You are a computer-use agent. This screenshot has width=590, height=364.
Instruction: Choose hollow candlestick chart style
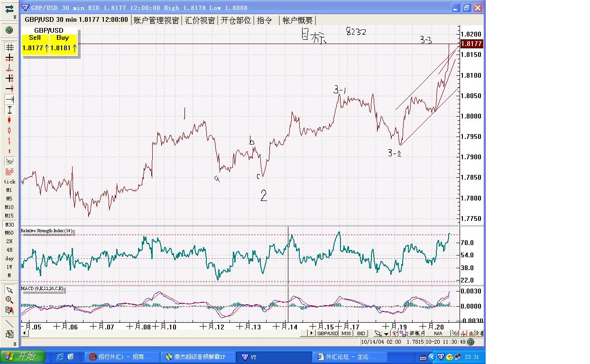[x=9, y=131]
